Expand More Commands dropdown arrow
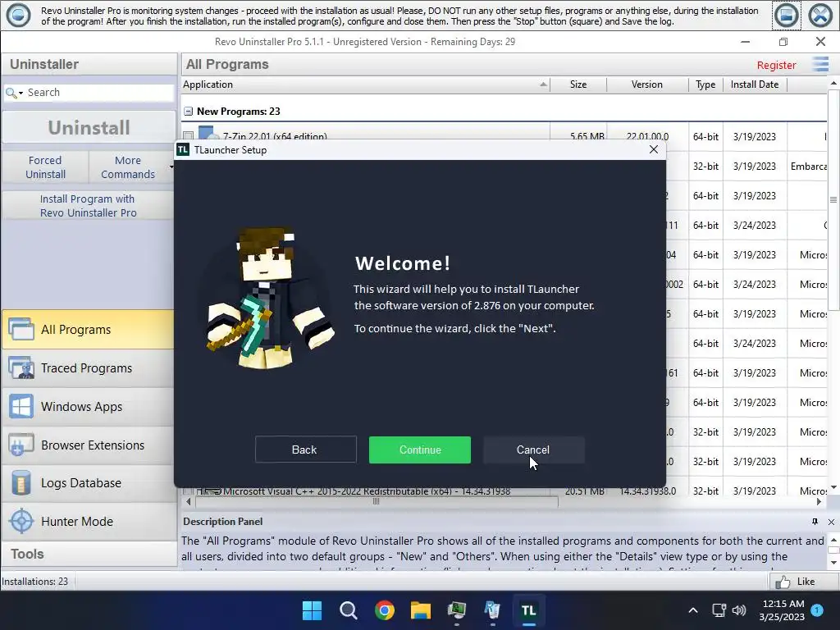 171,167
